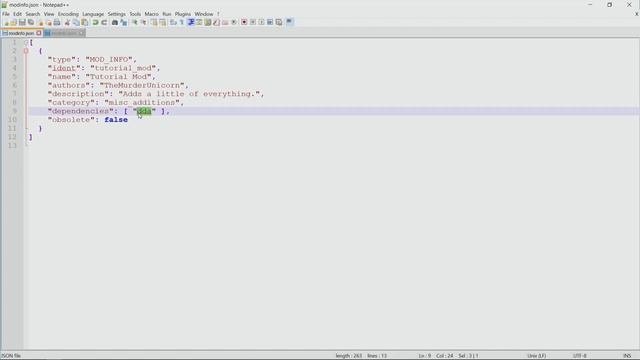
Task: Redo the edit via toolbar arrow
Action: pos(104,22)
